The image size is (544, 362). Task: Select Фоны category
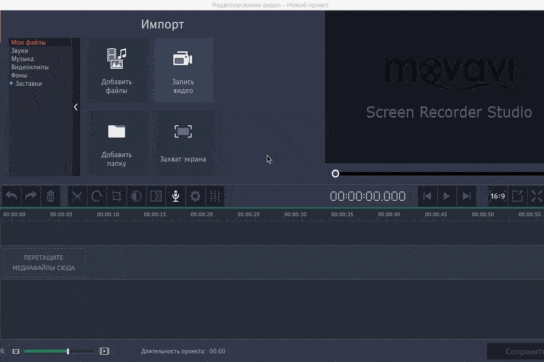point(19,75)
